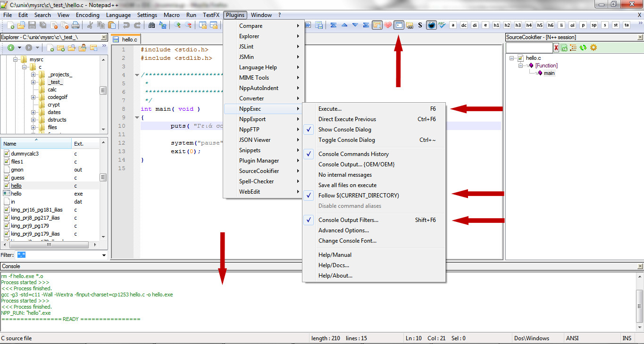The height and width of the screenshot is (344, 644).
Task: Click the h3 tag toolbar button
Action: pyautogui.click(x=518, y=25)
